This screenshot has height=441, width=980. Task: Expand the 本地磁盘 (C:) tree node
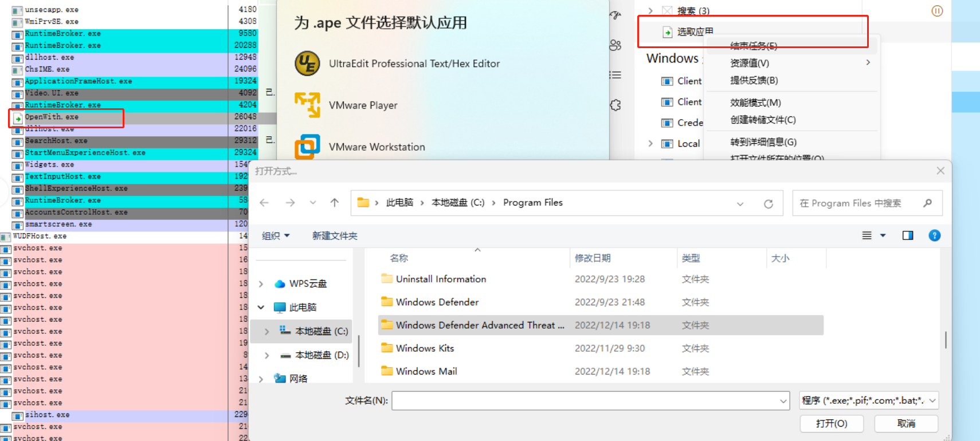click(266, 331)
